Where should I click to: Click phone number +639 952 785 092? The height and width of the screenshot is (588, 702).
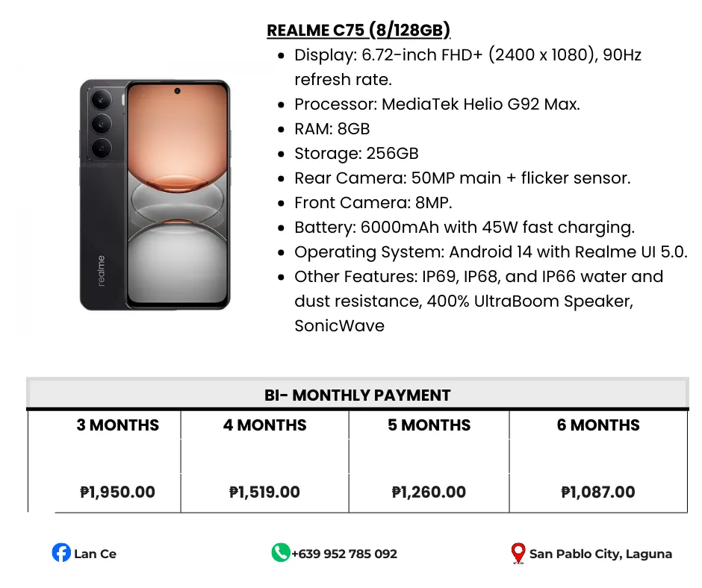344,554
